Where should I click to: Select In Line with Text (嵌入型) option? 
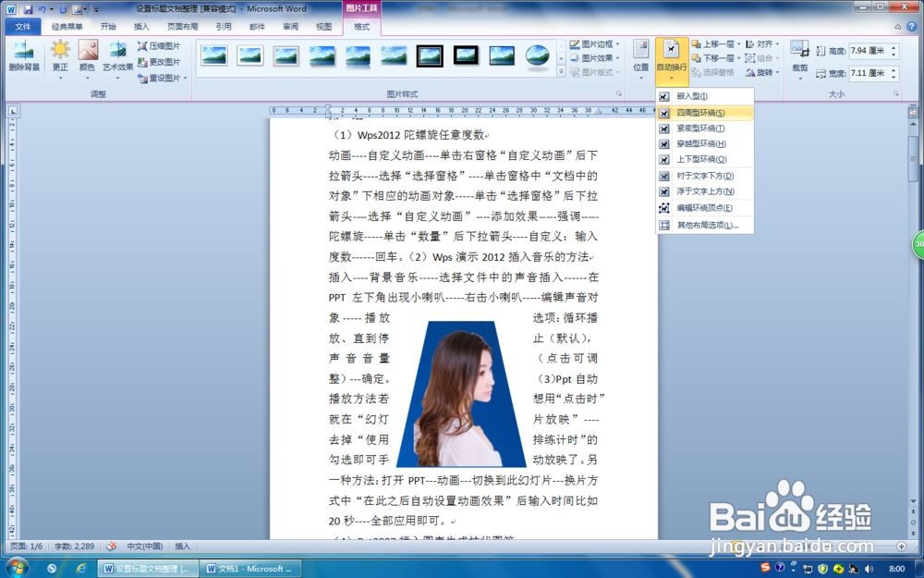point(705,96)
